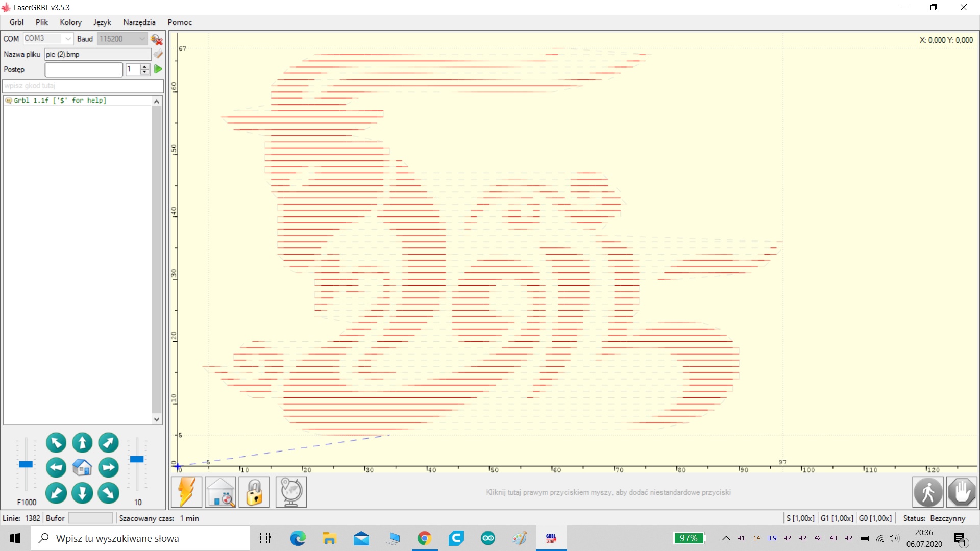Click the globe set-zero position button
This screenshot has height=551, width=980.
291,492
